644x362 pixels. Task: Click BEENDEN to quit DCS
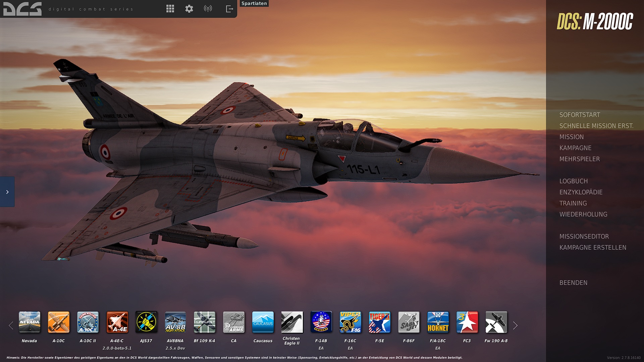573,283
